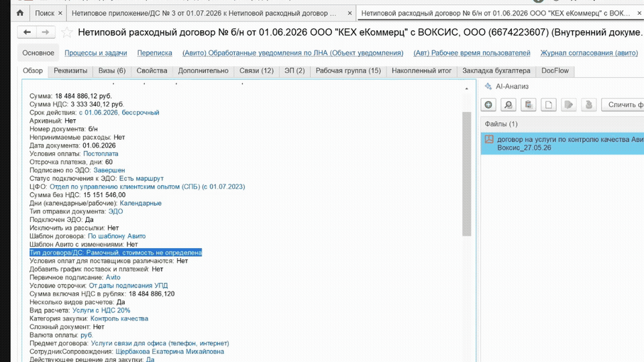Viewport: 644px width, 362px height.
Task: Click the От даты подписания УПД link
Action: coord(128,286)
